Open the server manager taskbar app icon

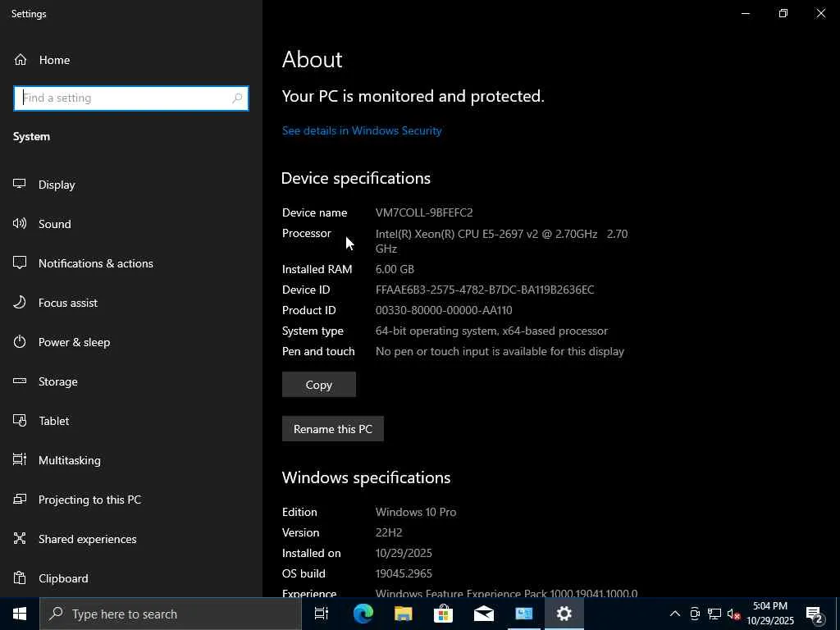[523, 614]
